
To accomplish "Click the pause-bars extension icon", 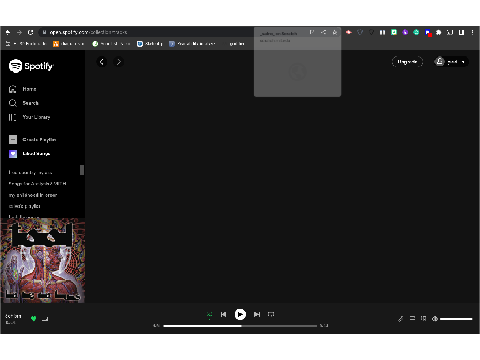I will [x=383, y=32].
